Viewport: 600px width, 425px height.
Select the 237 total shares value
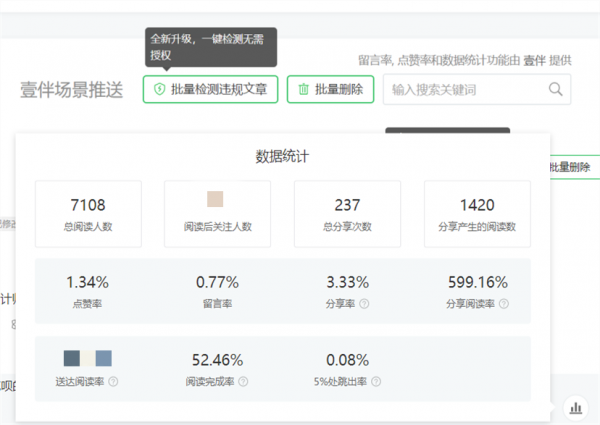(x=347, y=205)
